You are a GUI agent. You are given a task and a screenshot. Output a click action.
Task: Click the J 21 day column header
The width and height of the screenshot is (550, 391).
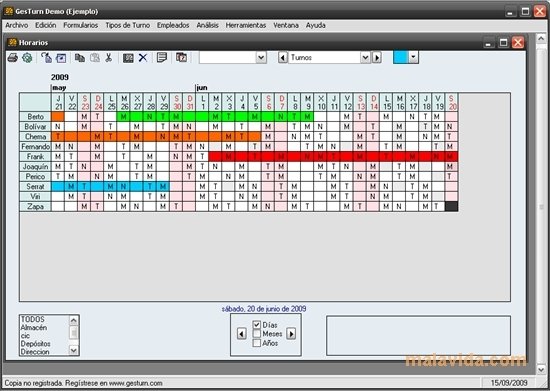tap(58, 102)
